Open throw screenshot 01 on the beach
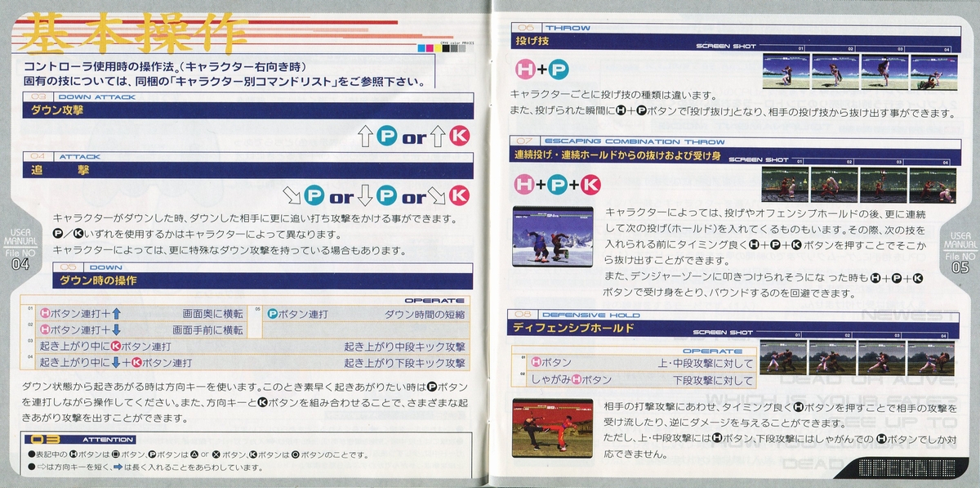 point(785,71)
